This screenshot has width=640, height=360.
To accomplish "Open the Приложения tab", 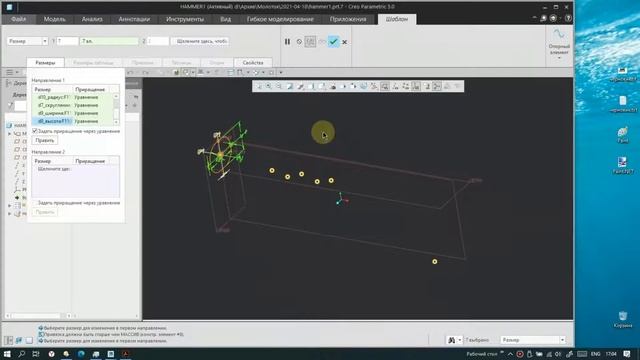I will (x=348, y=19).
